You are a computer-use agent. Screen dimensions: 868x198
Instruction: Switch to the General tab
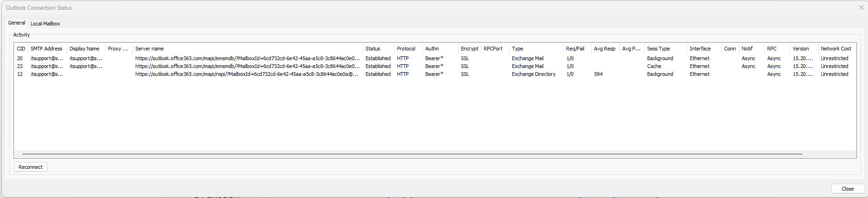tap(17, 23)
